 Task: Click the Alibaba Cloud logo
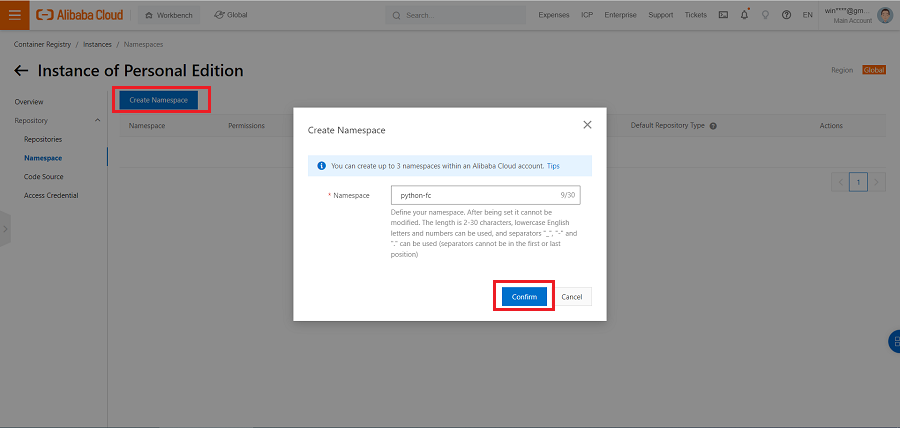80,15
